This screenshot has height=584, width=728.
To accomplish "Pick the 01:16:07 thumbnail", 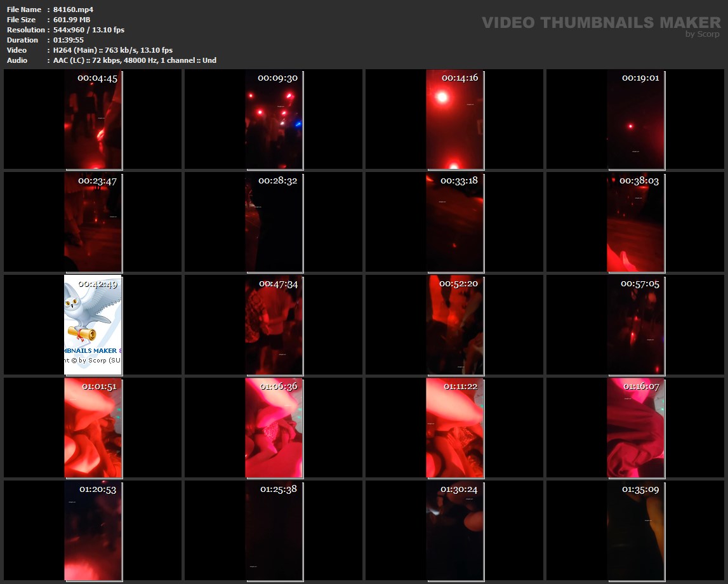I will click(636, 428).
